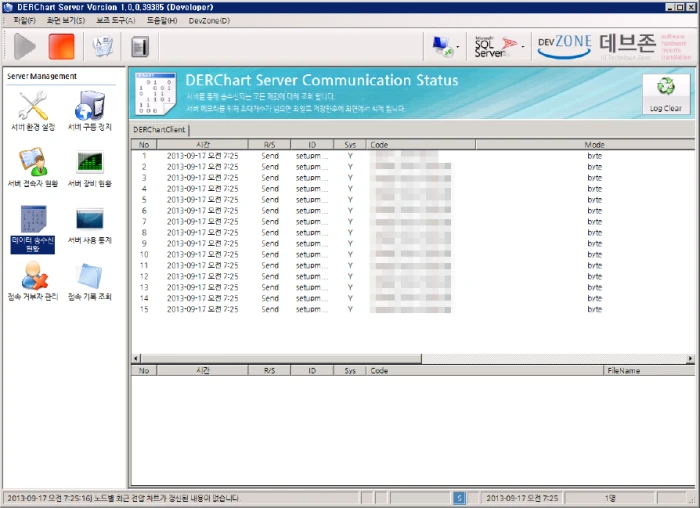700x508 pixels.
Task: Click the status bar 1명 user count
Action: [610, 498]
